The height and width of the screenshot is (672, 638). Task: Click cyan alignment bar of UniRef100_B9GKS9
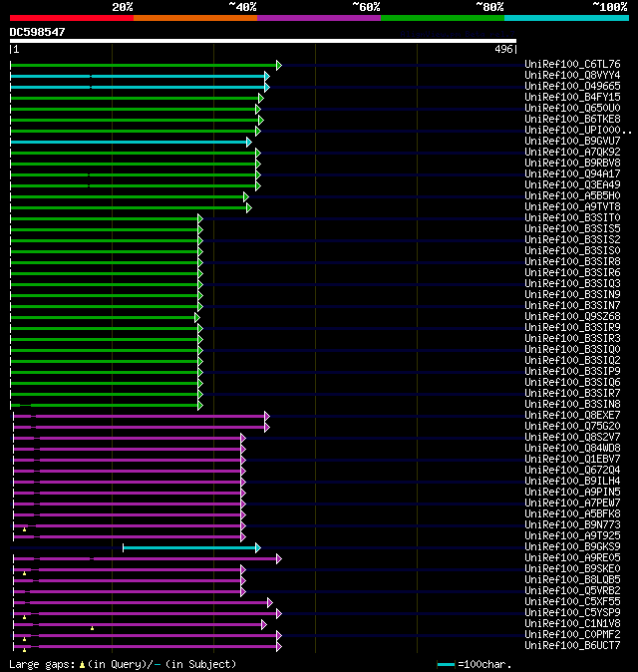point(189,547)
